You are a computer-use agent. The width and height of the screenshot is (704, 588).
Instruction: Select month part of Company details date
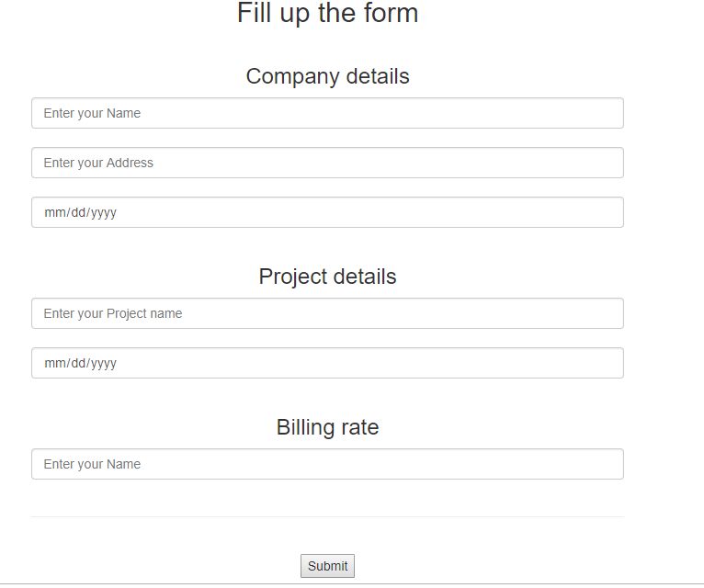pos(53,212)
